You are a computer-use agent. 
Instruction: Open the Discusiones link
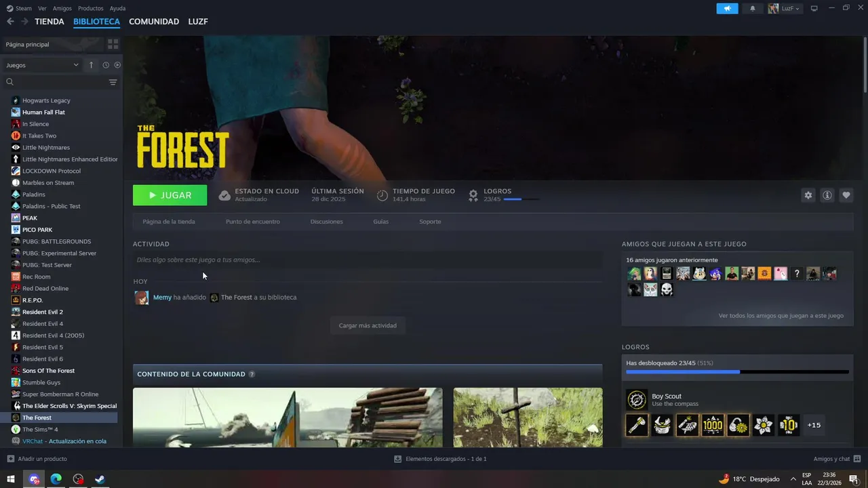pos(326,222)
